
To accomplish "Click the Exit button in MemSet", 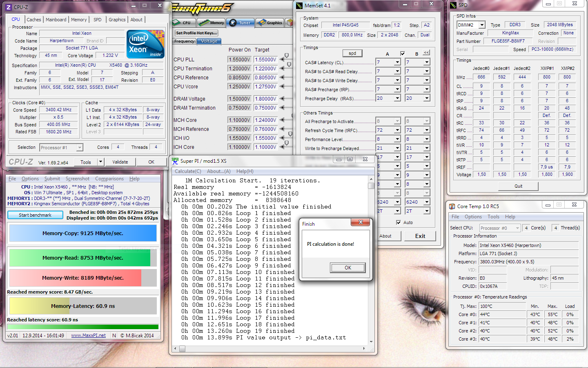I will click(420, 236).
